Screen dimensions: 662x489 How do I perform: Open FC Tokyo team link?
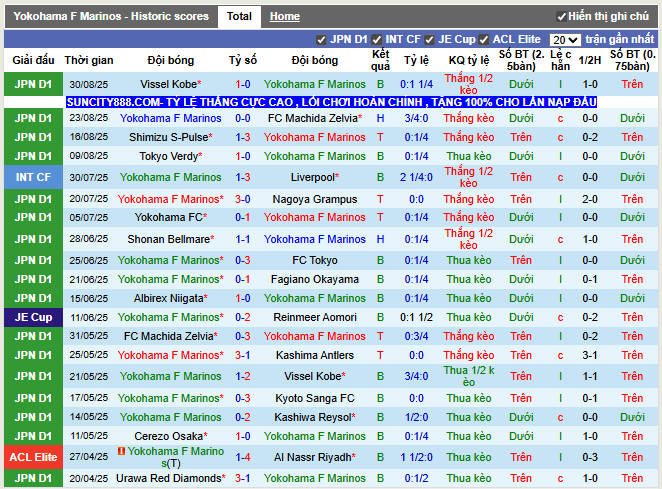(315, 261)
